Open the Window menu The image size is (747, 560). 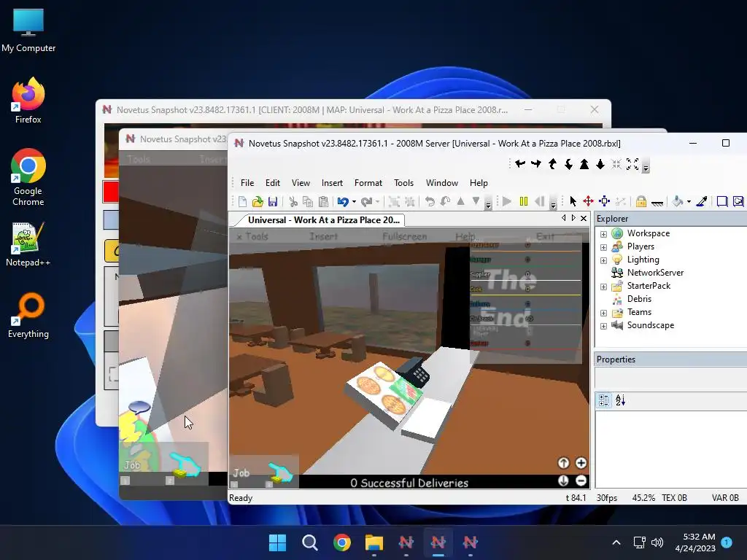(441, 183)
